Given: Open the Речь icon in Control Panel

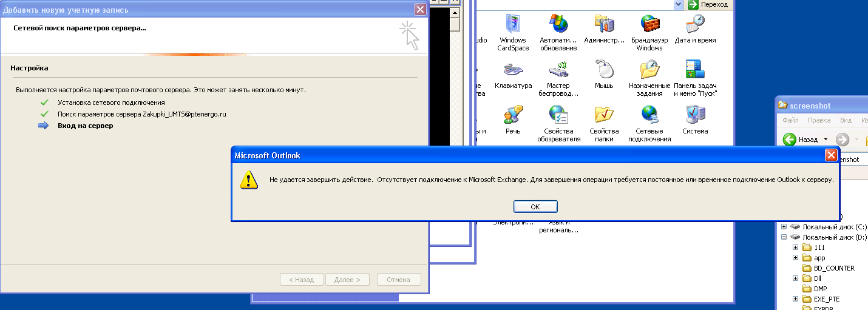Looking at the screenshot, I should click(x=513, y=120).
